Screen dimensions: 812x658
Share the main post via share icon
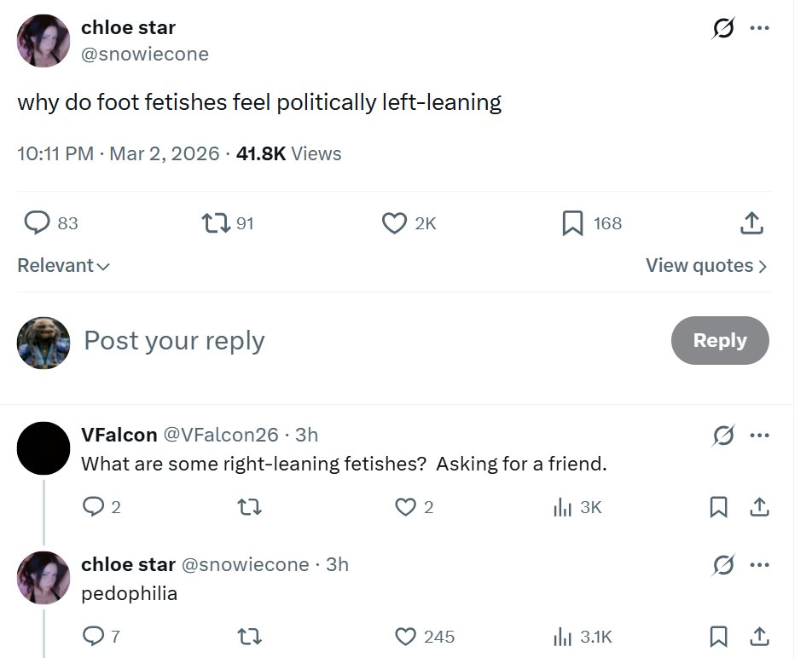[x=751, y=223]
